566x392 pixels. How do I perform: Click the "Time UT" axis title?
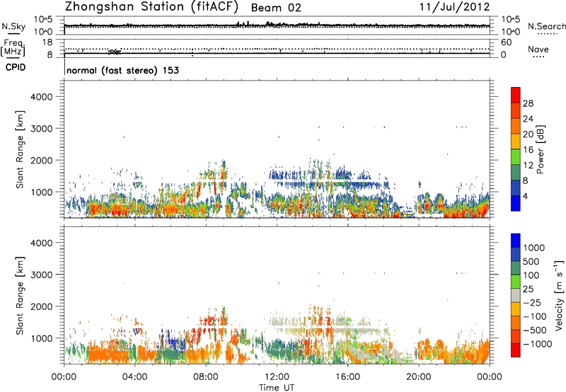(x=277, y=388)
